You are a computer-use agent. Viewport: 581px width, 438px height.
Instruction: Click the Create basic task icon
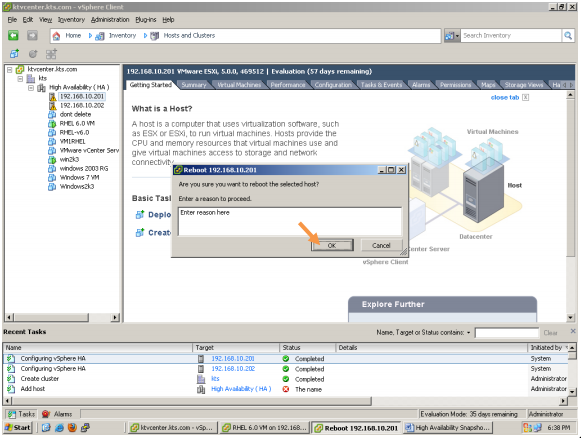(139, 232)
